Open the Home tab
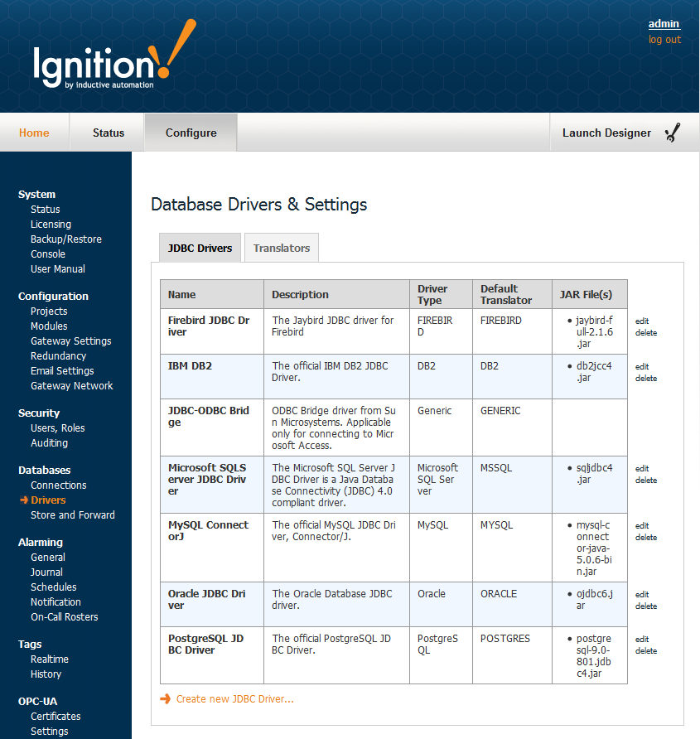Image resolution: width=700 pixels, height=739 pixels. [34, 133]
